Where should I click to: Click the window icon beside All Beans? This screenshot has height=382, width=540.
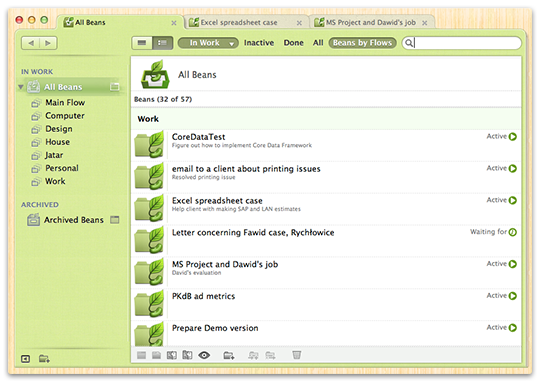(x=114, y=87)
